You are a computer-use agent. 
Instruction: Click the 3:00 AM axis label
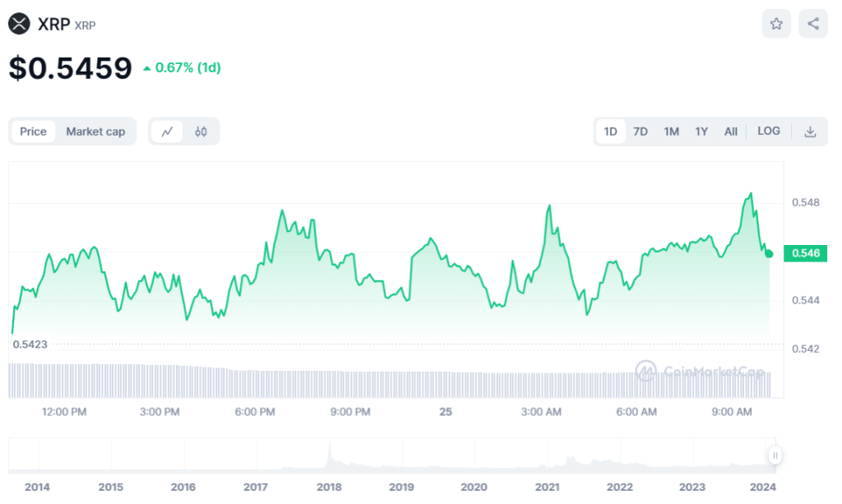point(541,412)
